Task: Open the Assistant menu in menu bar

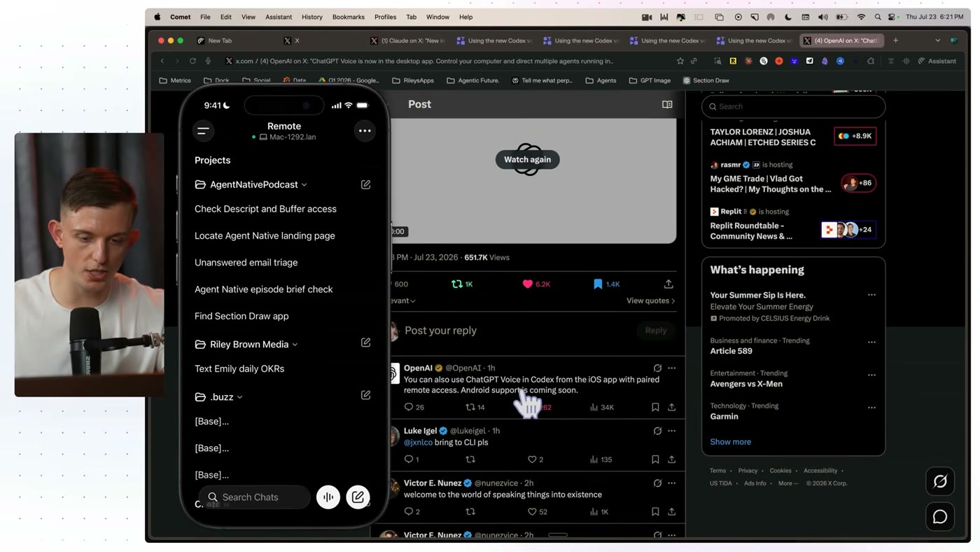Action: click(279, 17)
